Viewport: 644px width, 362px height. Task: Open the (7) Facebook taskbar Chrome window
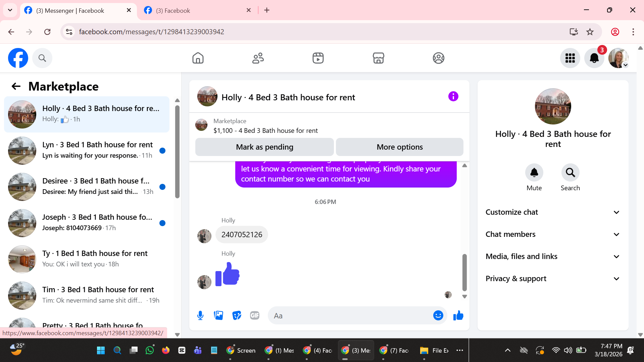click(394, 350)
